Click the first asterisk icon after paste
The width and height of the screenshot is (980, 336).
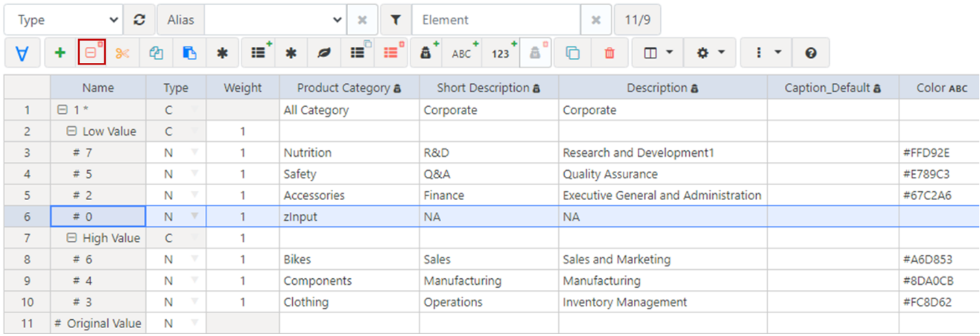click(223, 53)
